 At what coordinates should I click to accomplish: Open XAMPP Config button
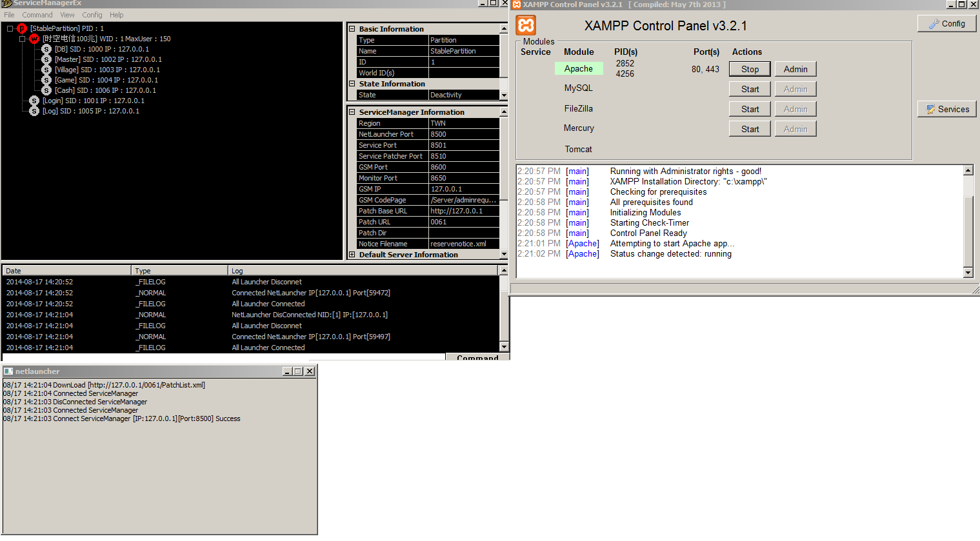pos(946,24)
